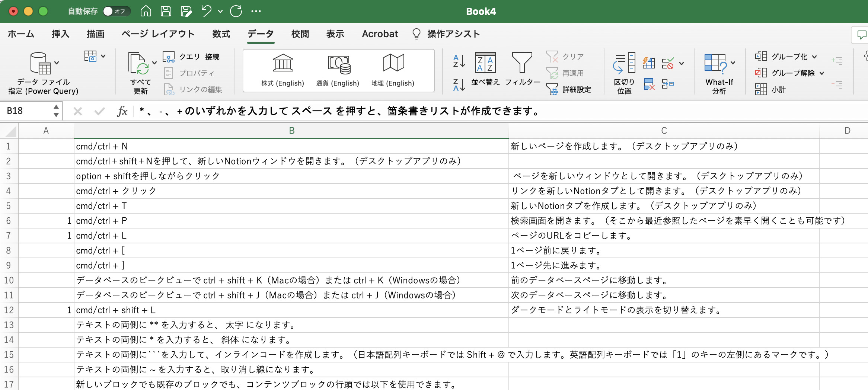Screen dimensions: 868x390
Task: Sort descending with Z-A icon
Action: (x=459, y=85)
